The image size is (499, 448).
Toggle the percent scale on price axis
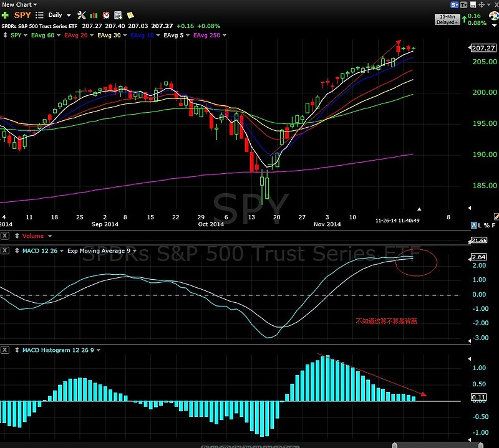(x=487, y=226)
